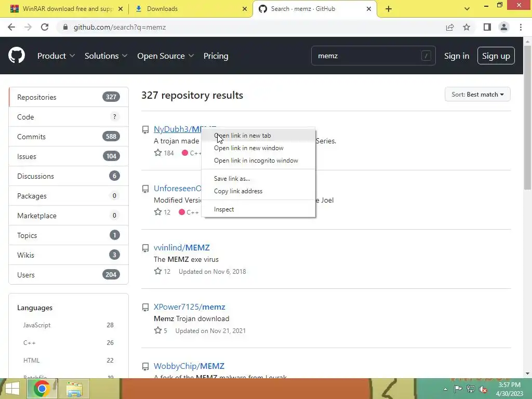Open the browser side panel icon
Screen dimensions: 532x399
pyautogui.click(x=487, y=27)
